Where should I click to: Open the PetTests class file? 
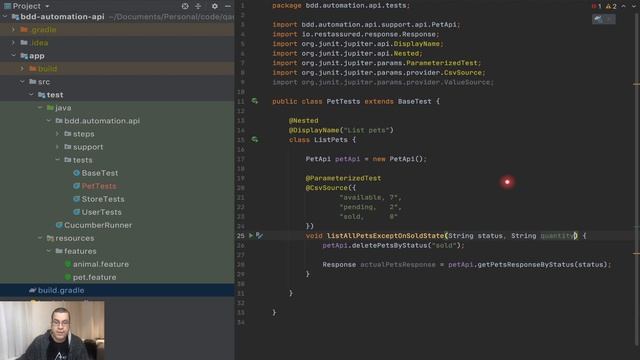[x=99, y=186]
